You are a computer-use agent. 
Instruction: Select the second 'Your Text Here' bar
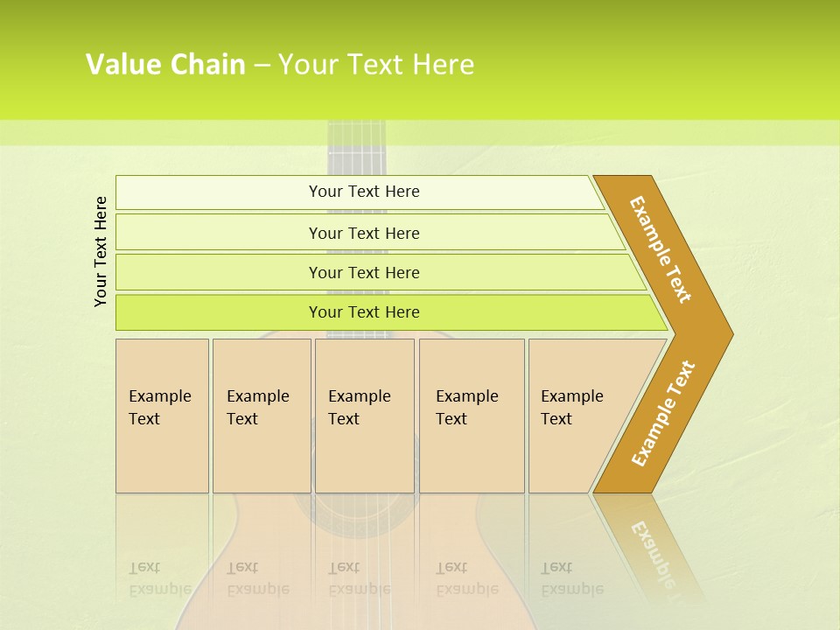point(369,232)
